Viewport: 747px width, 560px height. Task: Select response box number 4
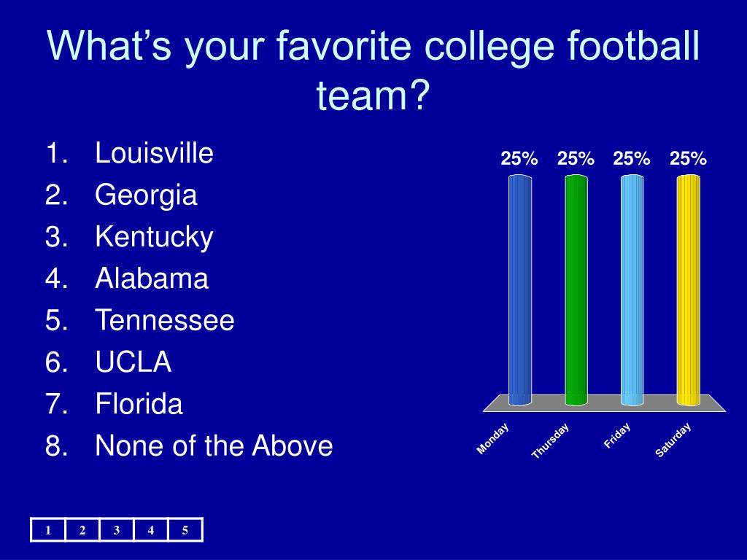point(151,530)
